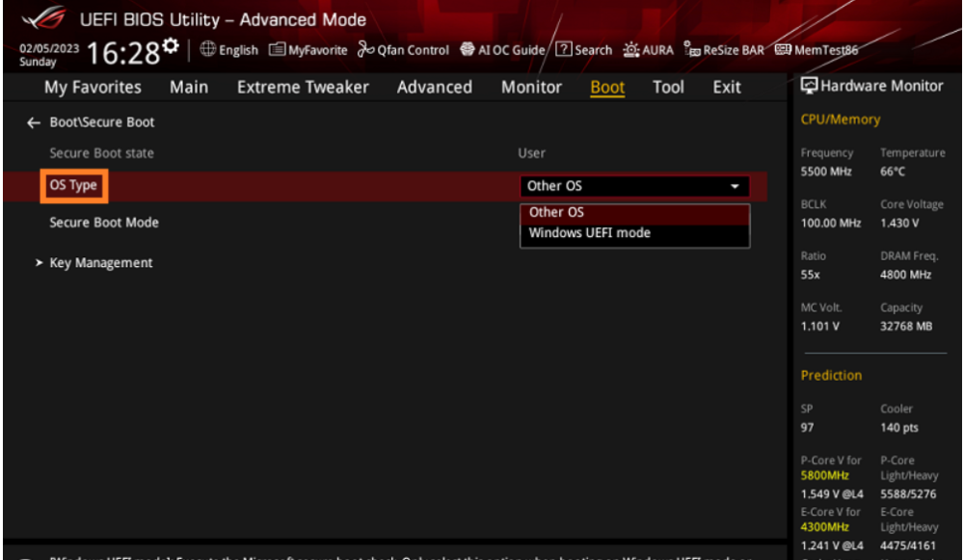Launch the MemTest86 memory icon
Screen dimensions: 964x560
tap(783, 49)
